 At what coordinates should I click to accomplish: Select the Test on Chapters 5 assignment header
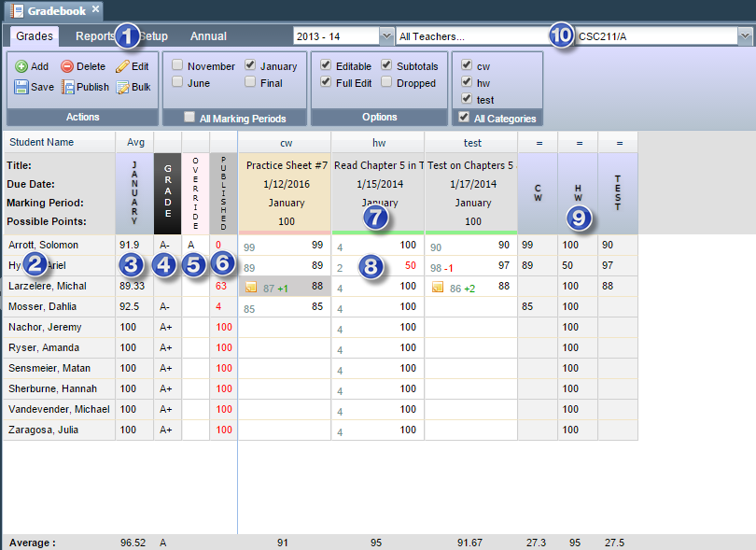(x=471, y=193)
